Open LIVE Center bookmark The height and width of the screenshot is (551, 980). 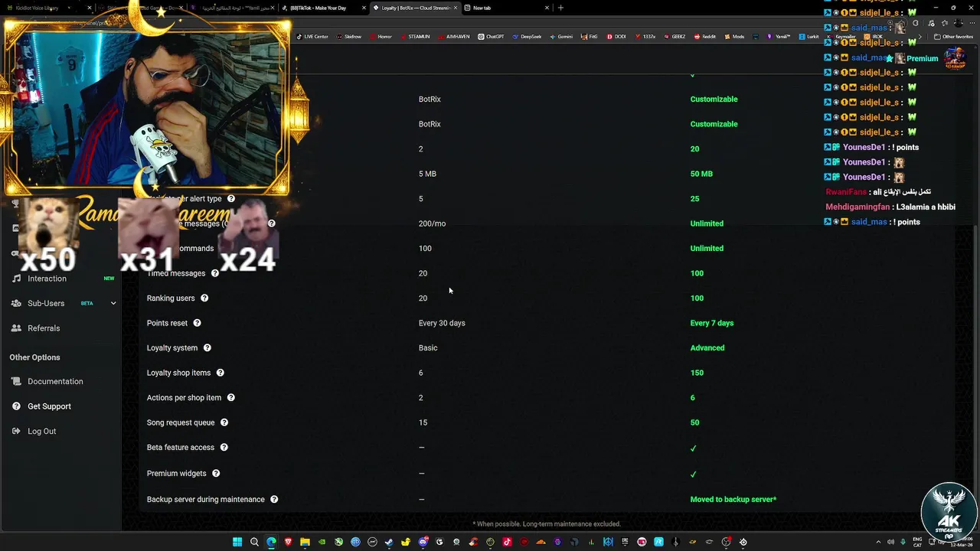(x=312, y=37)
